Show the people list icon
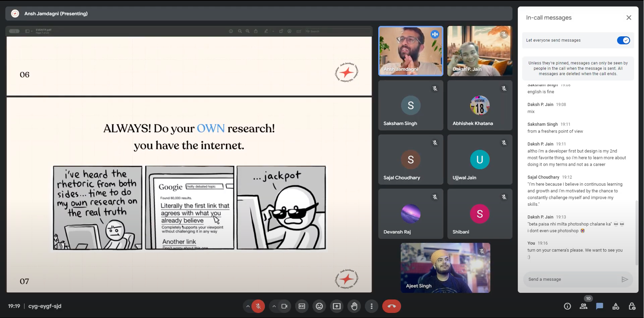The image size is (644, 318). 583,306
